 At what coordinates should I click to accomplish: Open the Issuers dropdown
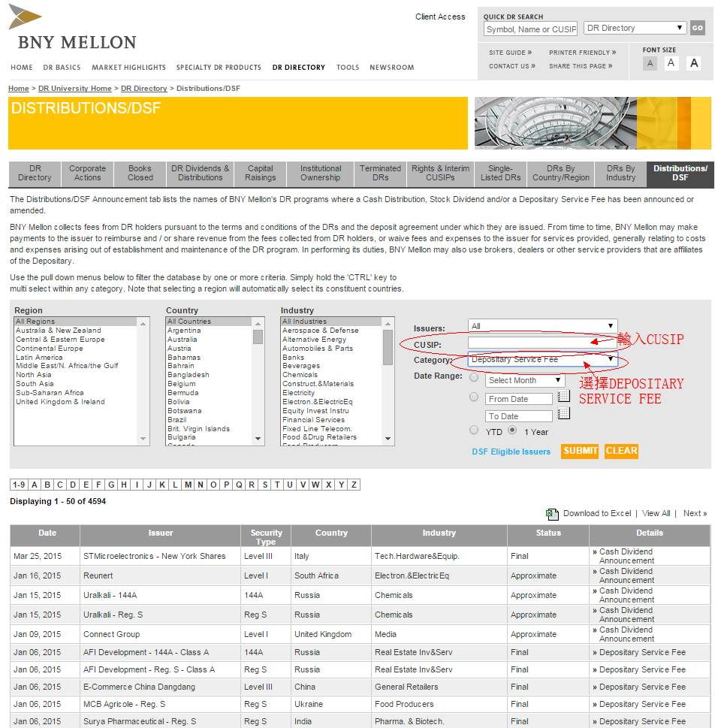coord(542,326)
